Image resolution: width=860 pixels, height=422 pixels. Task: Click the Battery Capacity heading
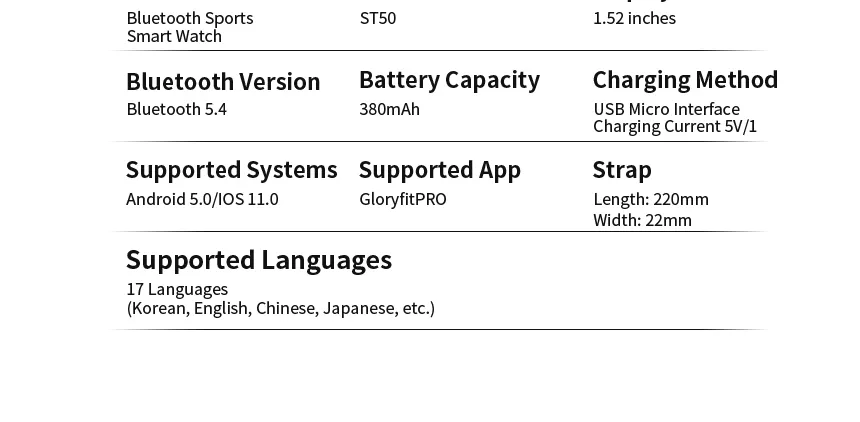449,80
